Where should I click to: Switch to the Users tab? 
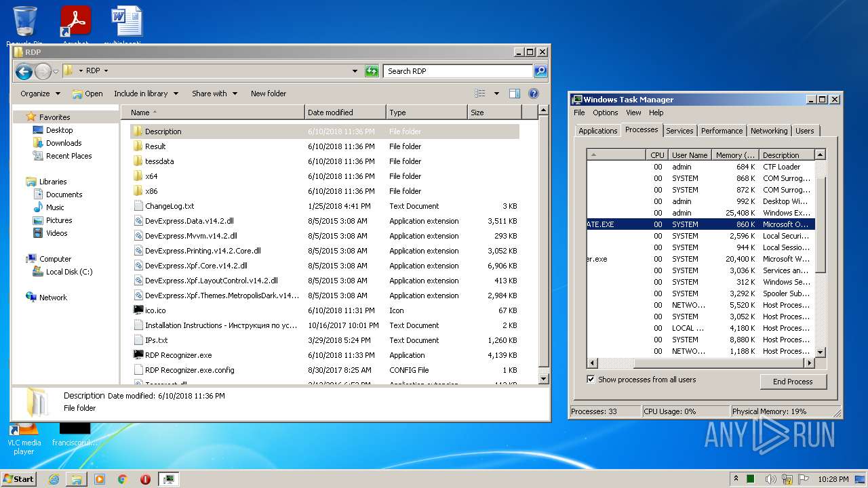pyautogui.click(x=805, y=131)
